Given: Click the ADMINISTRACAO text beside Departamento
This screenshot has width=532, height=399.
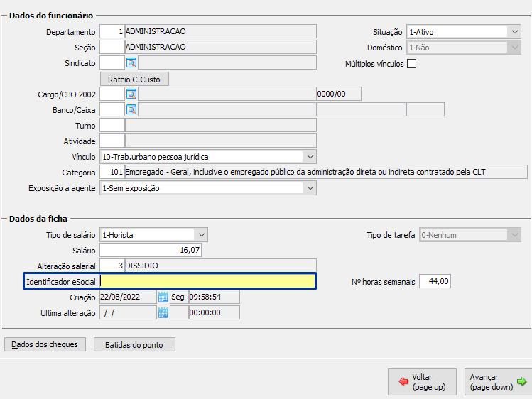Looking at the screenshot, I should pos(156,31).
